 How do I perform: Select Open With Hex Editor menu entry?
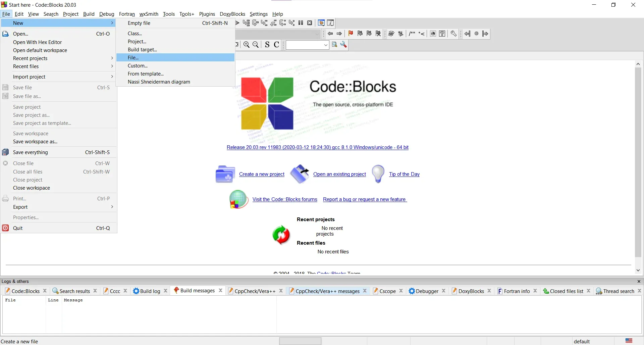click(x=59, y=42)
